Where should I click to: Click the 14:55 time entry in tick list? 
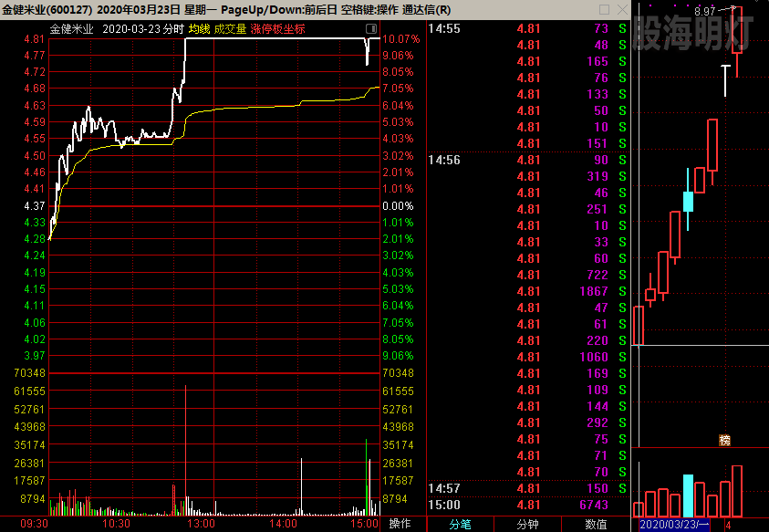444,28
